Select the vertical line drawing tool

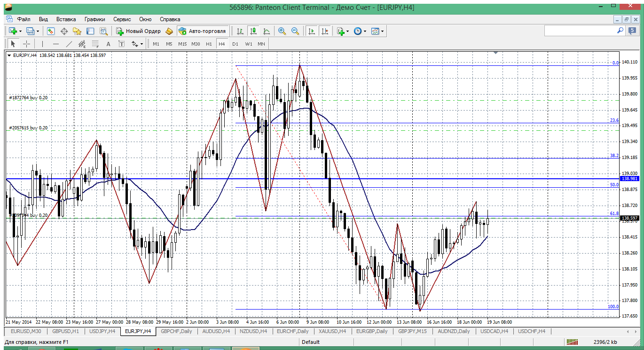click(42, 44)
